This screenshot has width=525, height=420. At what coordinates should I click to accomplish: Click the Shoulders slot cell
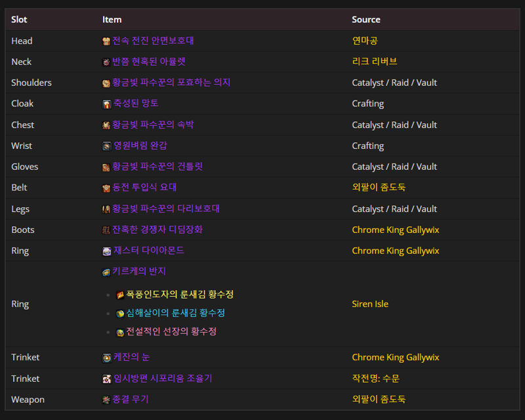pos(31,83)
